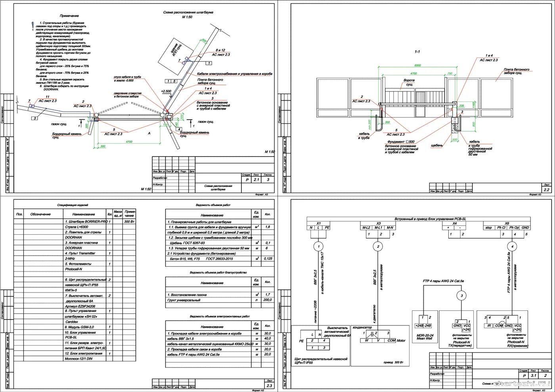Click the 'Схема расположения шлагбаума' plan title
This screenshot has height=392, width=555.
pyautogui.click(x=188, y=12)
